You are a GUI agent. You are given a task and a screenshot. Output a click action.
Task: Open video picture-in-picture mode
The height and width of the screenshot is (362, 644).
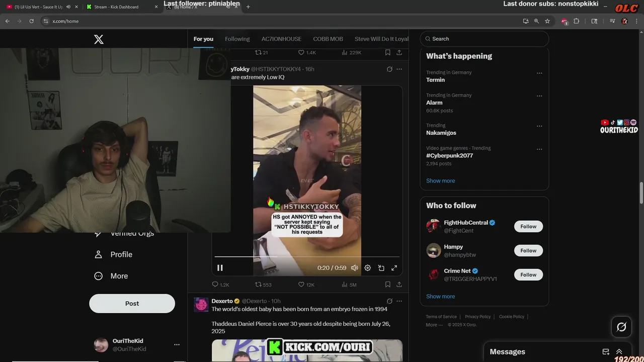pos(381,268)
